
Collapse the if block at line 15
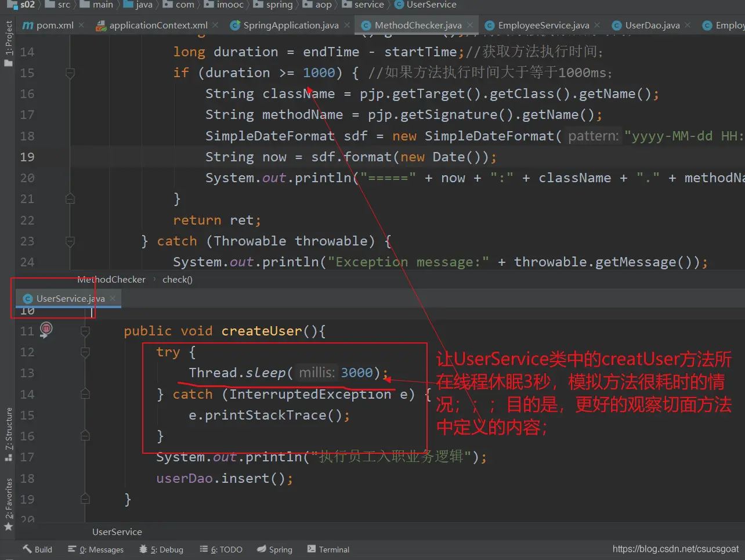[70, 73]
